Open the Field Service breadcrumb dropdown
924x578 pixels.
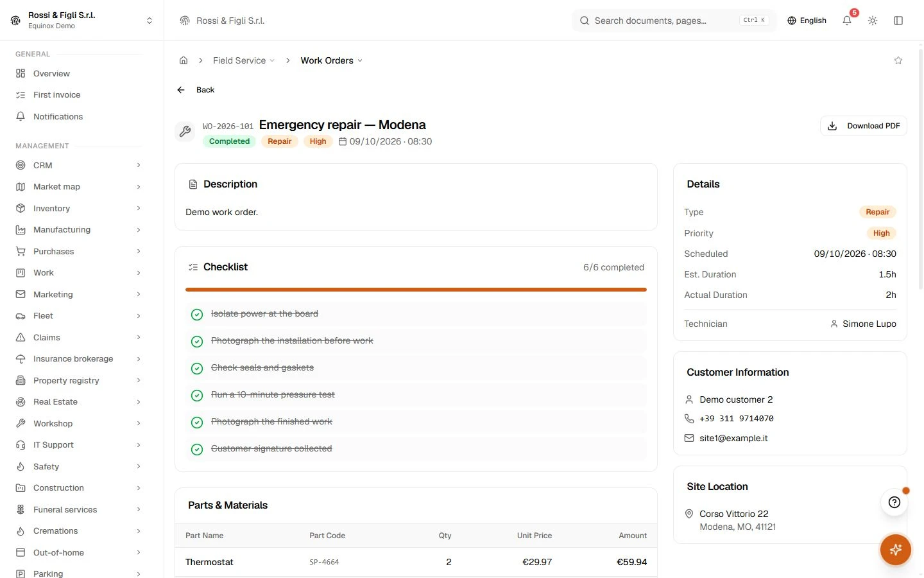[244, 60]
